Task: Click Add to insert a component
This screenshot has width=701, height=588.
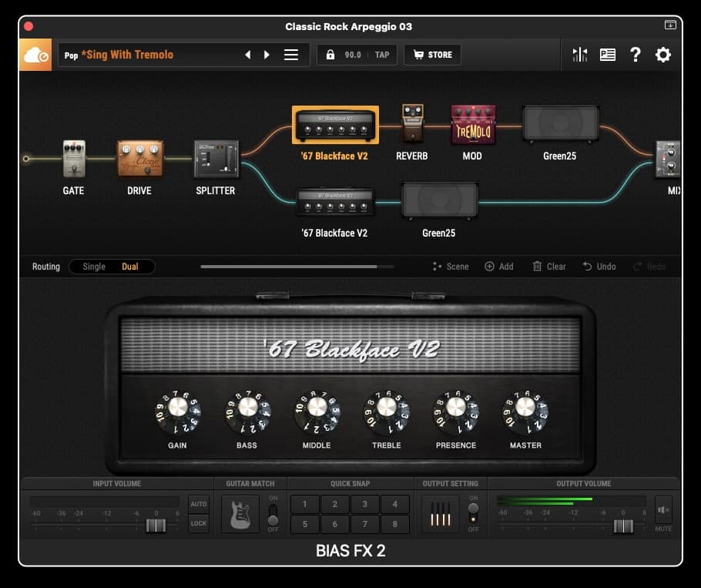Action: [499, 267]
